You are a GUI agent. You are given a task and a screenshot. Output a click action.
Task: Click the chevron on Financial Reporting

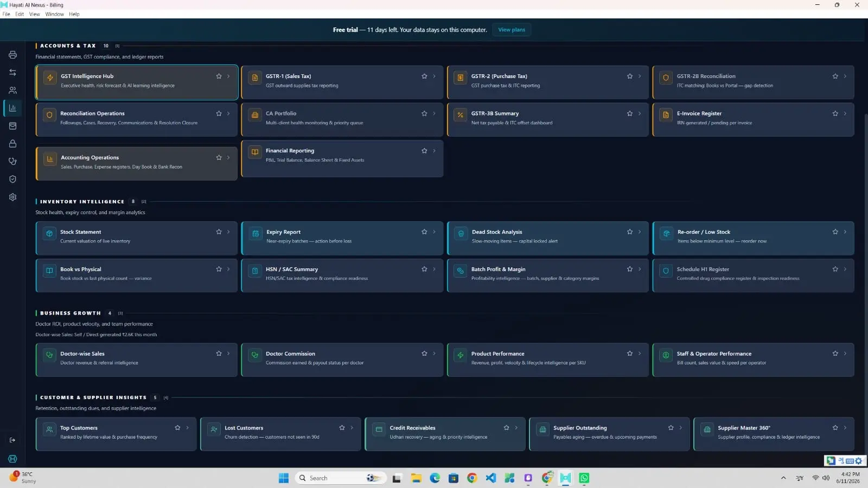pos(434,151)
